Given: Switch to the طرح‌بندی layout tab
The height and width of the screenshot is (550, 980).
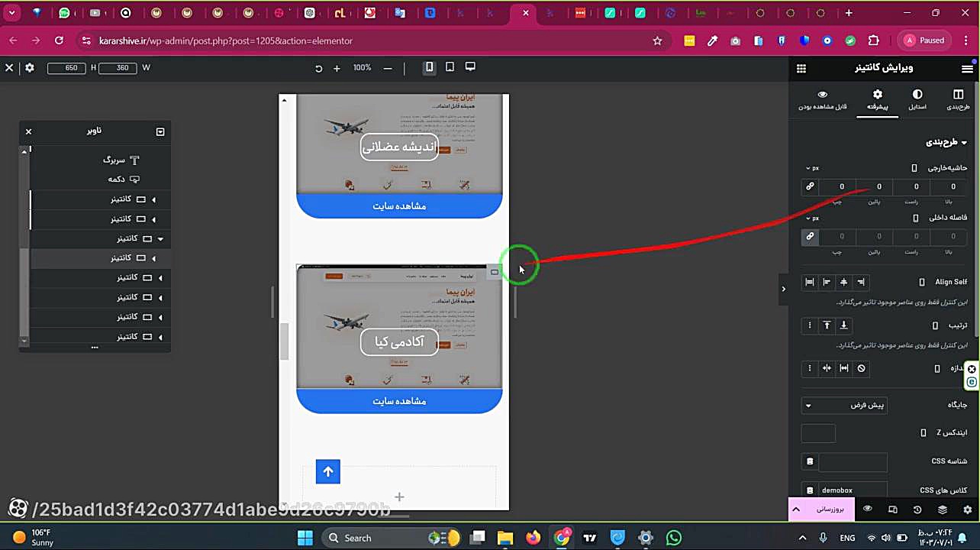Looking at the screenshot, I should [x=958, y=99].
